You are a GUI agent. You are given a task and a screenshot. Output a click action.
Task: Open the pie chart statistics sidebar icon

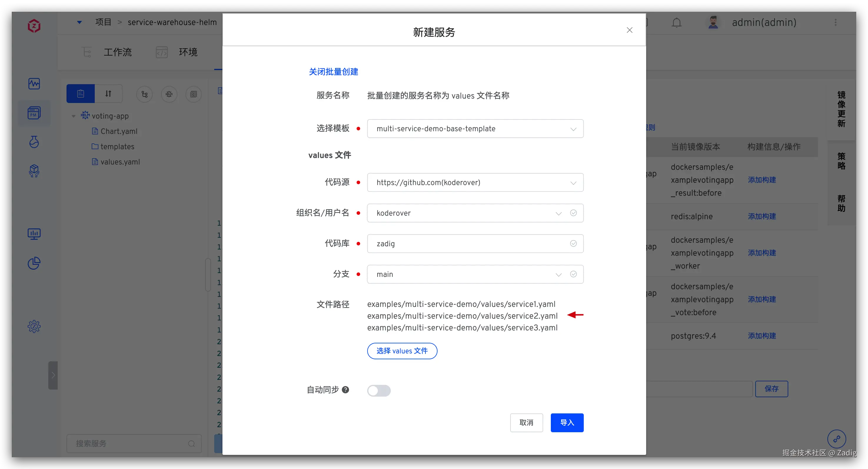click(x=34, y=263)
